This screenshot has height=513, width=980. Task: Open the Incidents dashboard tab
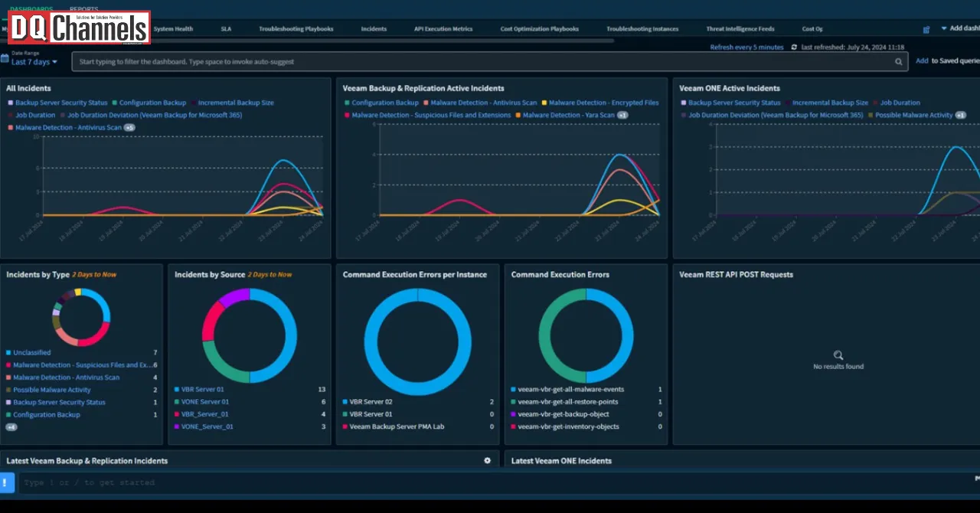374,29
